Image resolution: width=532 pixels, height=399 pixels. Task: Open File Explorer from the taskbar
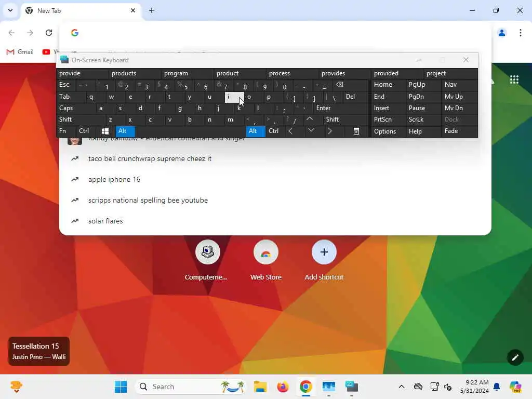point(260,387)
